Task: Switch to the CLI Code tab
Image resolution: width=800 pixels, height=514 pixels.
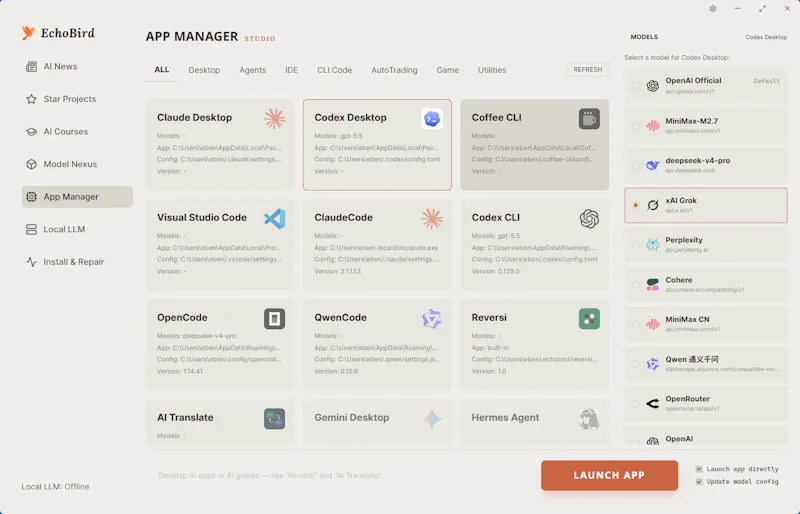Action: pyautogui.click(x=335, y=70)
